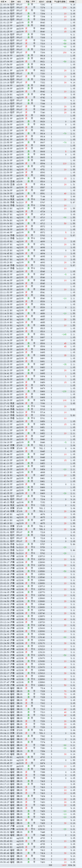Select the 21:39:00 纸浆 sp2106 row
Screen dimensions: 82x868
(38, 197)
